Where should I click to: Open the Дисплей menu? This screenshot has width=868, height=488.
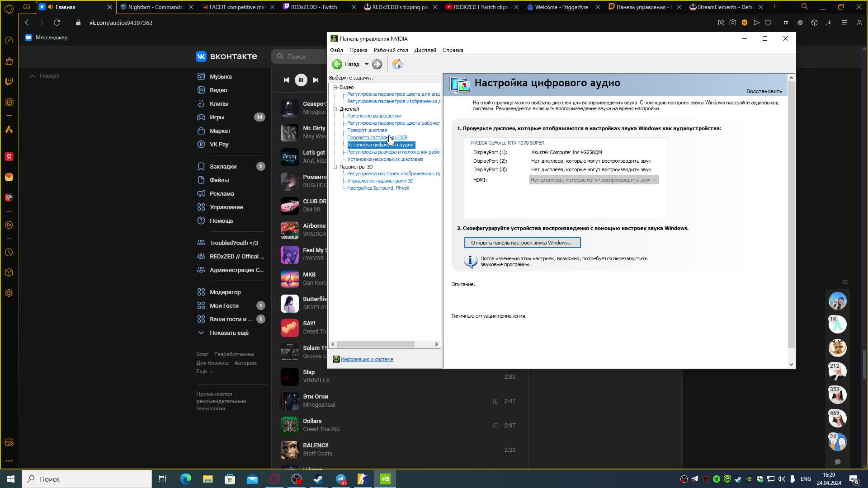coord(425,50)
